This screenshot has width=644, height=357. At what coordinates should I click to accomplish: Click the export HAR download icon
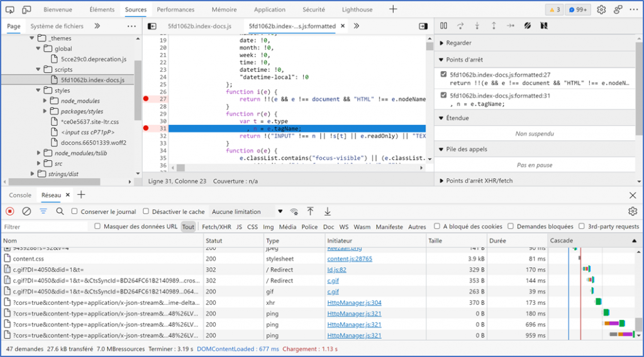[x=328, y=211]
